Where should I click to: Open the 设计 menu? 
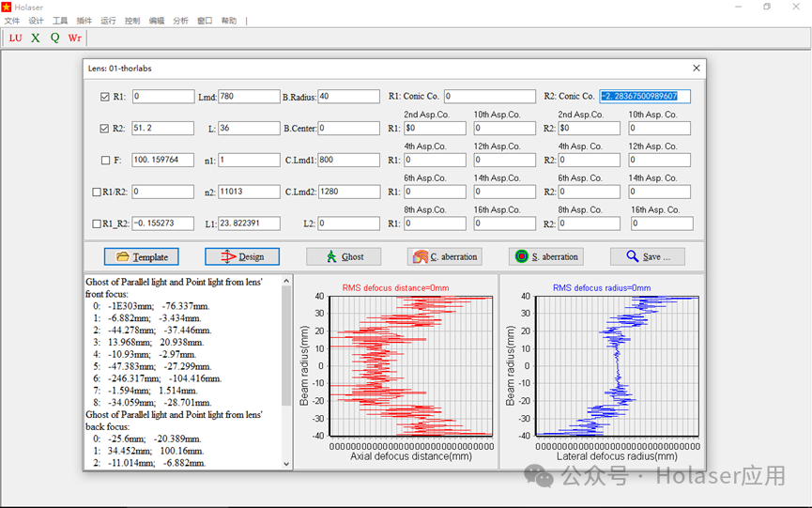click(x=37, y=21)
